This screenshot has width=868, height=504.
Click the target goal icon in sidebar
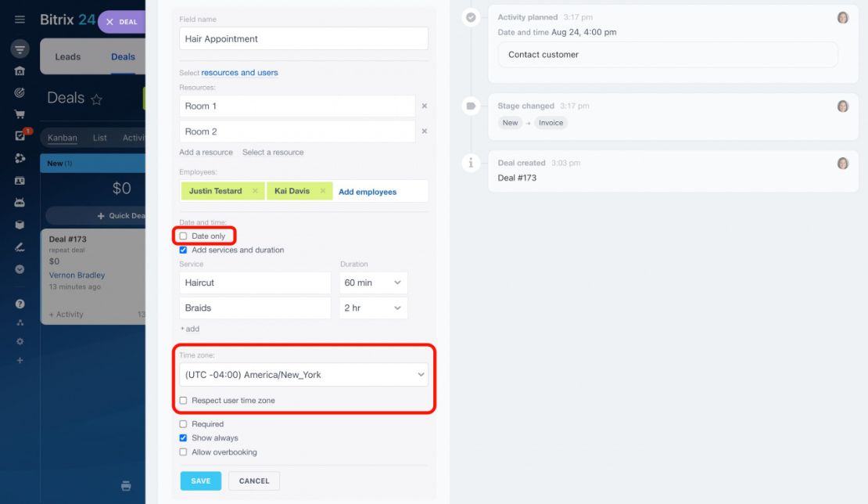click(x=20, y=92)
